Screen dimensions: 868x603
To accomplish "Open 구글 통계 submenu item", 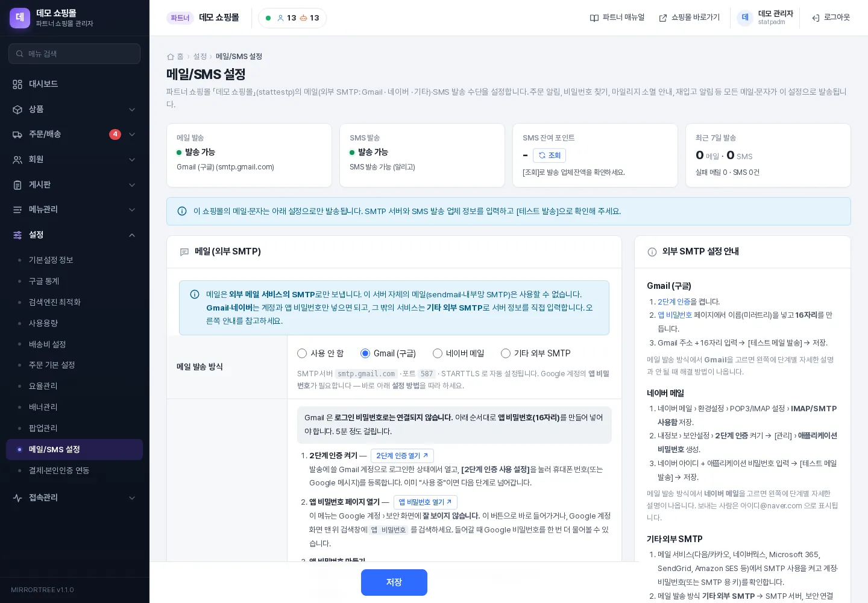I will point(74,281).
